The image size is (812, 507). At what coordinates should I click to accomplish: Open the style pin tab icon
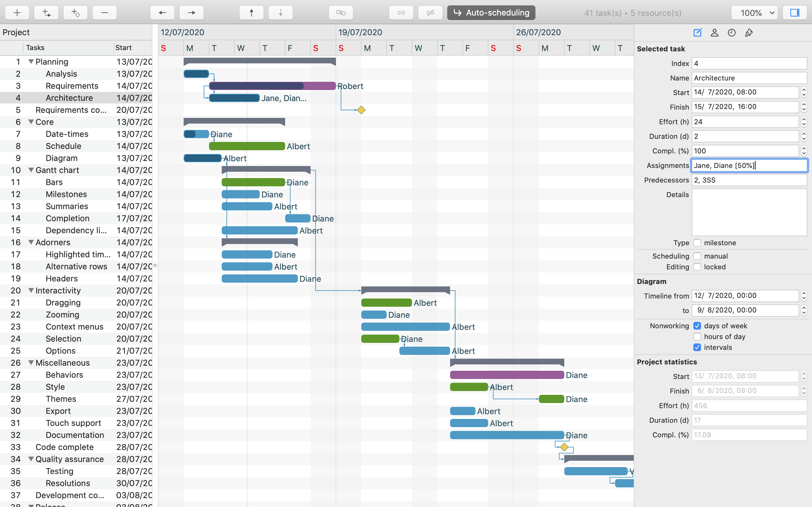point(749,33)
